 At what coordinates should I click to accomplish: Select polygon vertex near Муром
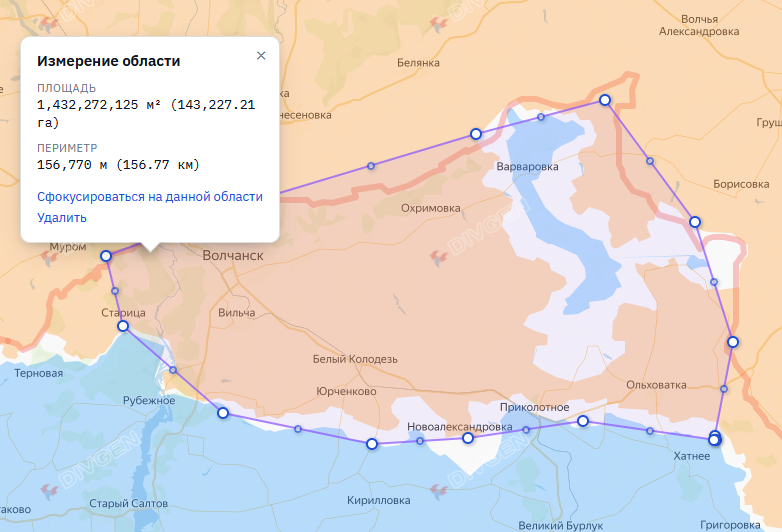click(x=106, y=256)
